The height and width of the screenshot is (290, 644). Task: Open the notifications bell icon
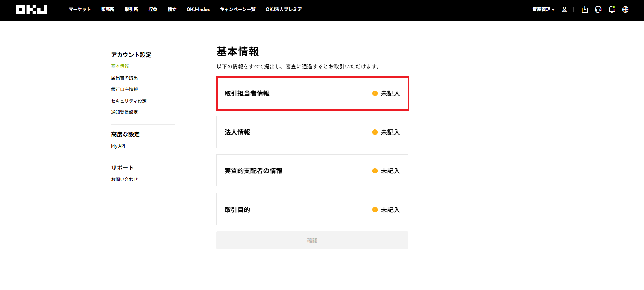click(612, 10)
